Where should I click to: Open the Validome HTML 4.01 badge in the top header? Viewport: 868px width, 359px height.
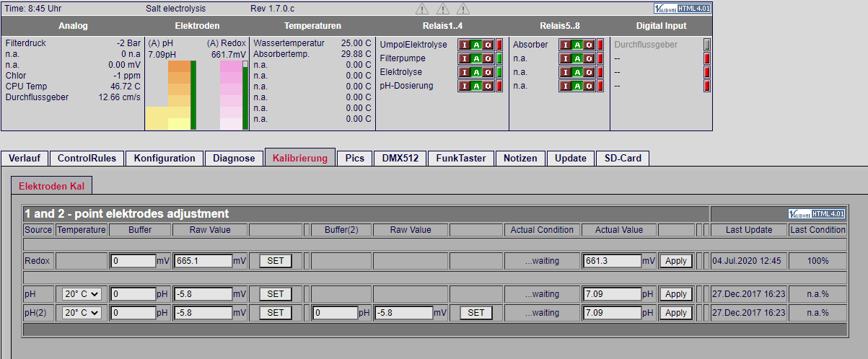[x=683, y=9]
